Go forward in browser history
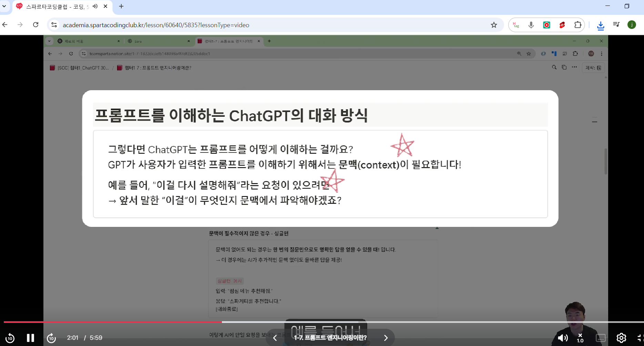 click(x=20, y=25)
